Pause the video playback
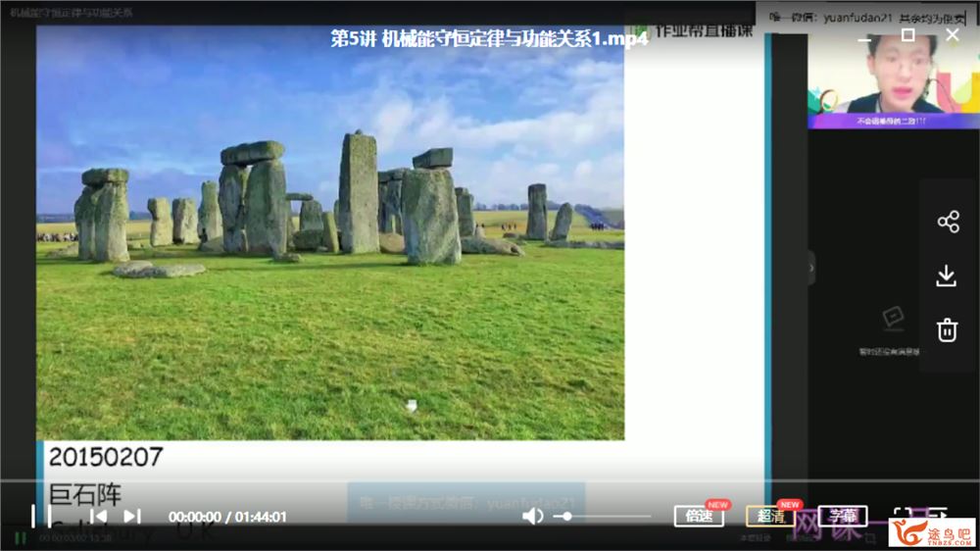Screen dimensions: 980x551 [41, 517]
